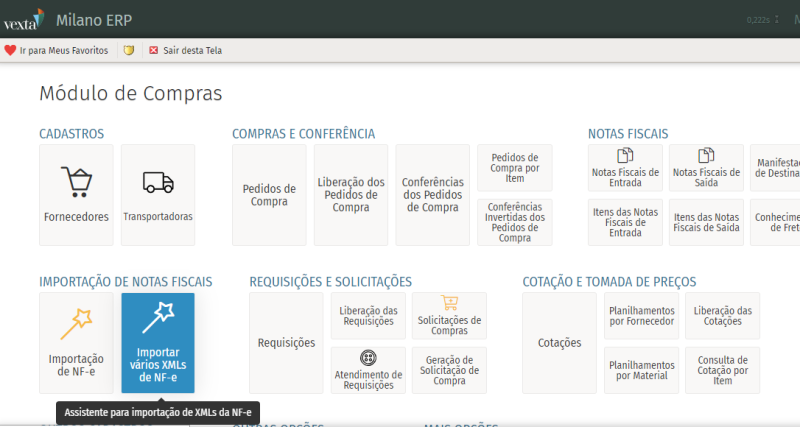Open Planilhamentos por Fornecedor
Viewport: 800px width, 427px height.
pos(641,315)
